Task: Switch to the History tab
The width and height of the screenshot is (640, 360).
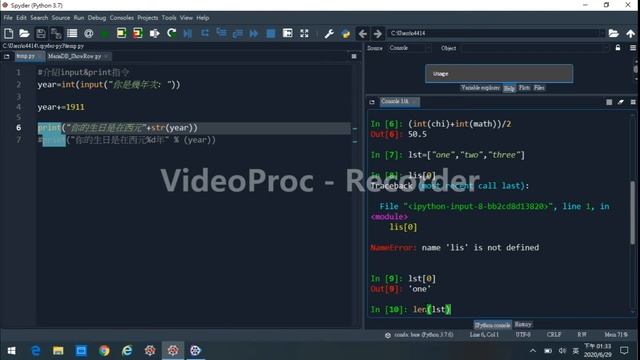Action: coord(523,325)
